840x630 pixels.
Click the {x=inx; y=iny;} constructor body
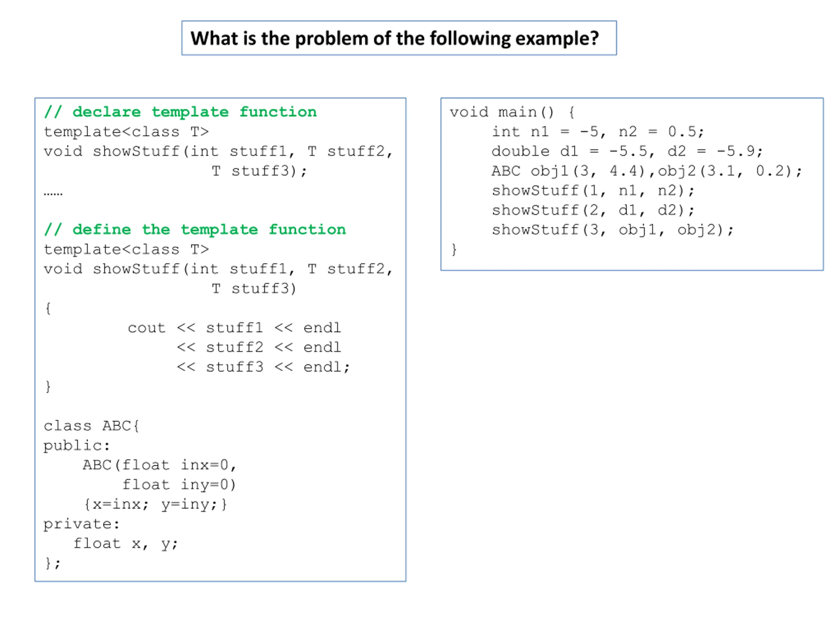pos(155,505)
